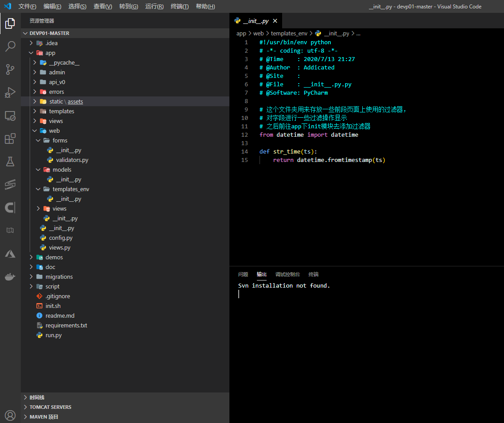The width and height of the screenshot is (504, 423).
Task: Collapse the app folder
Action: 50,53
